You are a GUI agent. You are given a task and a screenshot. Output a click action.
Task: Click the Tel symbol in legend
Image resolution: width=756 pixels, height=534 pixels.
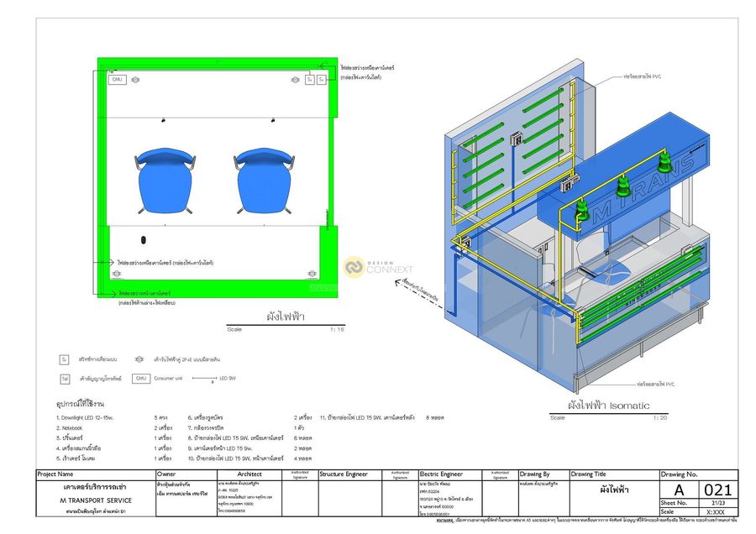pos(64,379)
